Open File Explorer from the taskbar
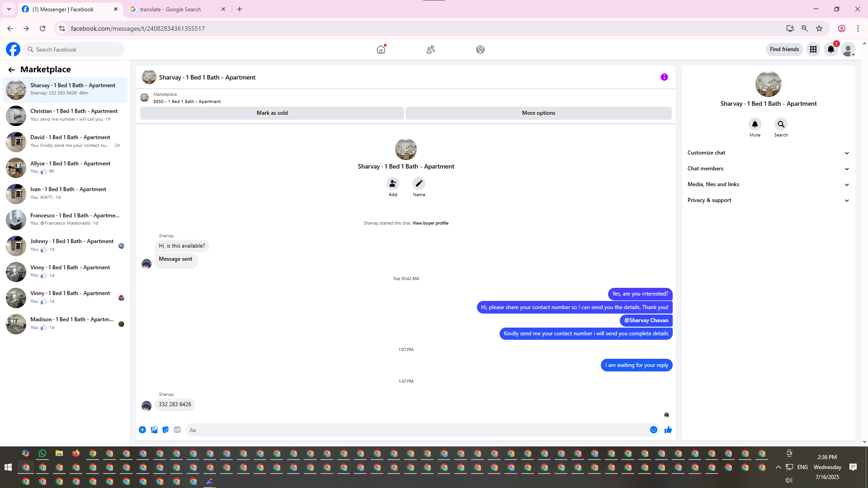The width and height of the screenshot is (868, 488). click(x=59, y=453)
